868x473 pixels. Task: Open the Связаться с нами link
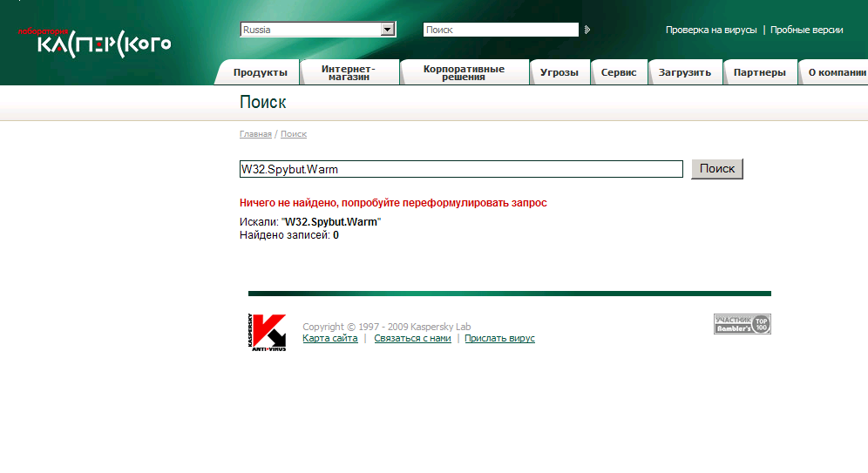click(412, 338)
